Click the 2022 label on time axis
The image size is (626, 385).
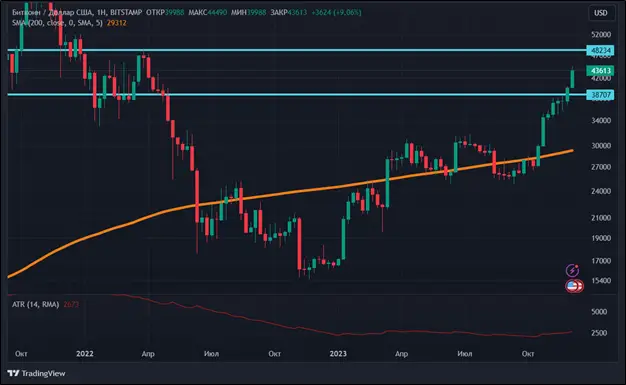click(85, 353)
